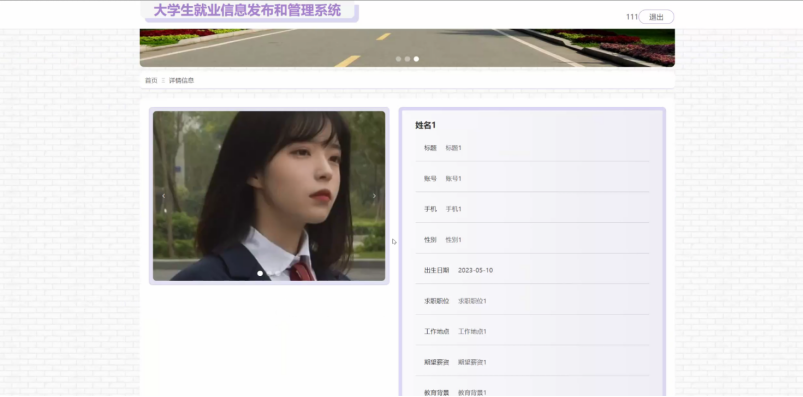Click the value 求职职位1
The width and height of the screenshot is (803, 397).
(472, 301)
